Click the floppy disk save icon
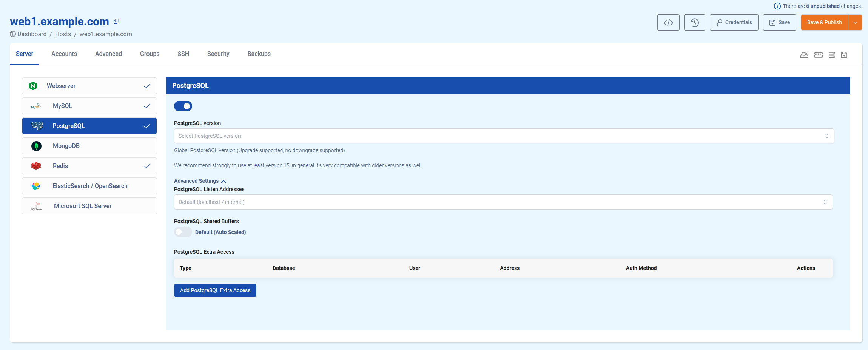 [x=844, y=55]
